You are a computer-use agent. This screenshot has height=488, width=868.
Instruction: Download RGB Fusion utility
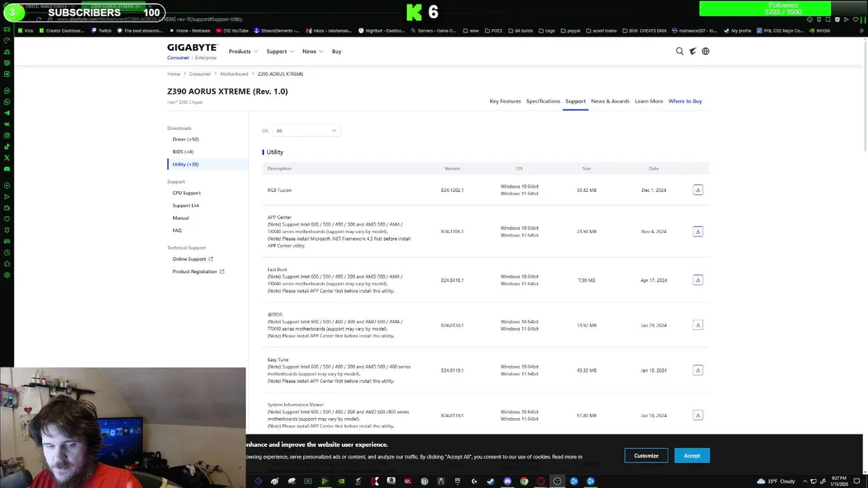point(698,190)
